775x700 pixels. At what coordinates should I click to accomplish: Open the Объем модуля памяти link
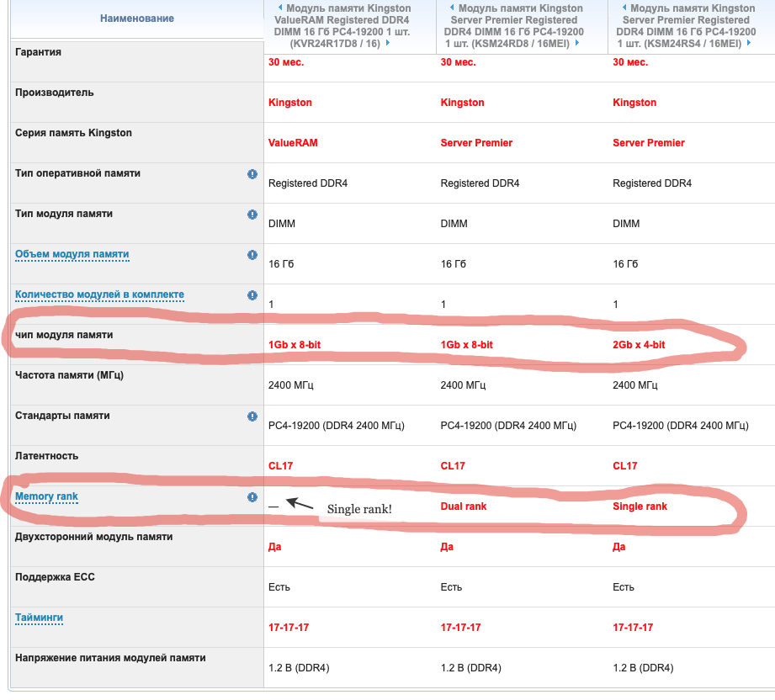(x=72, y=254)
